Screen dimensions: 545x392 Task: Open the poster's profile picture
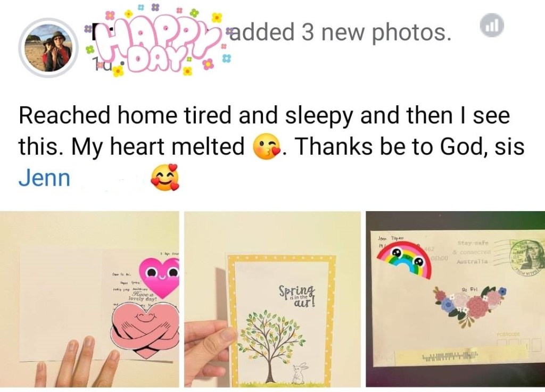click(47, 48)
